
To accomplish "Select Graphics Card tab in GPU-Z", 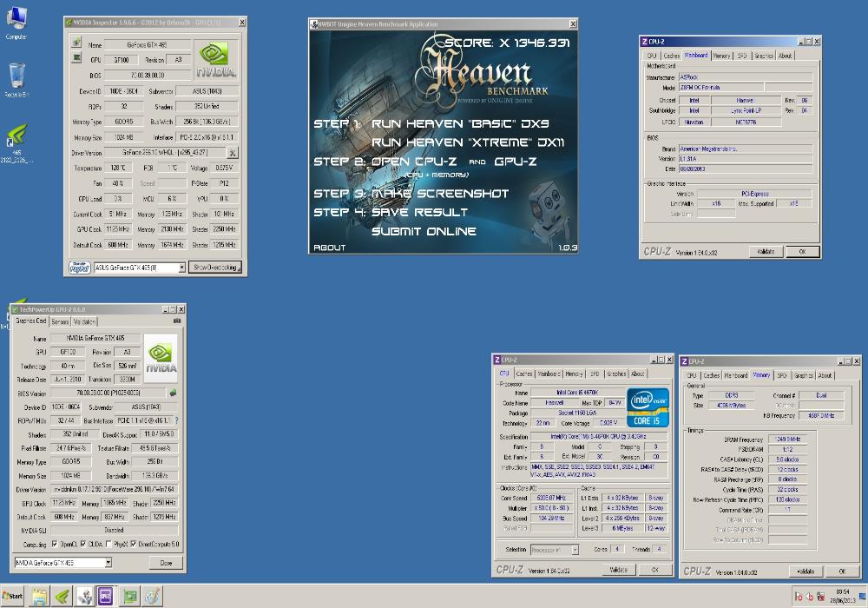I will 30,321.
